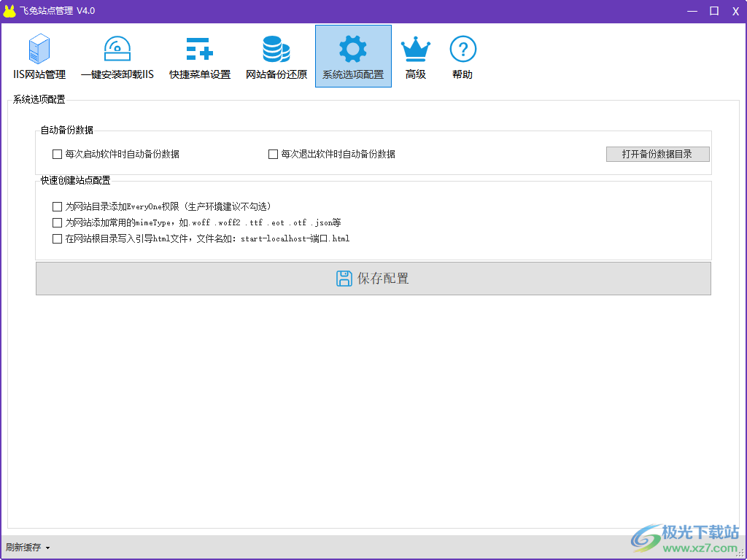
Task: Expand the 刷新缓存 dropdown arrow
Action: pyautogui.click(x=48, y=548)
